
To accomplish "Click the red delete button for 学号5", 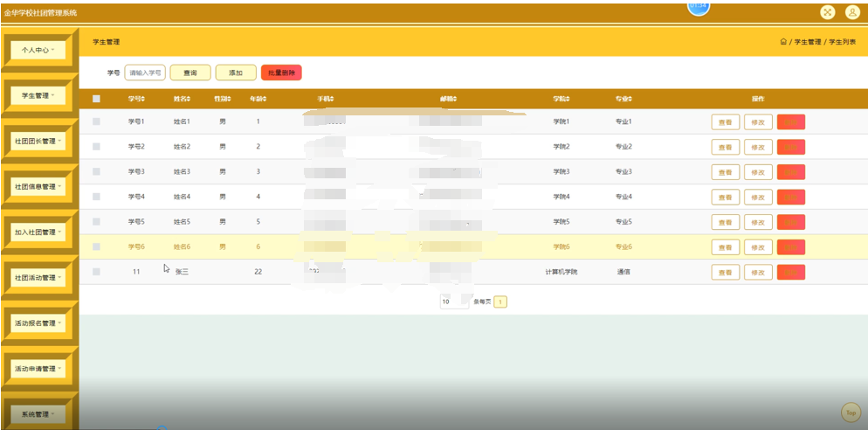I will click(791, 222).
